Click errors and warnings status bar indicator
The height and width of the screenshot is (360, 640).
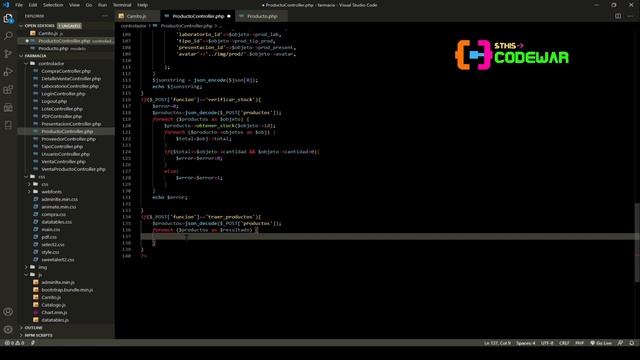[14, 343]
